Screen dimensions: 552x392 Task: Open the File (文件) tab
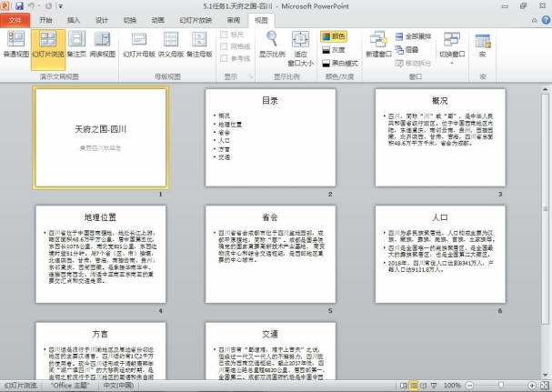tap(15, 19)
